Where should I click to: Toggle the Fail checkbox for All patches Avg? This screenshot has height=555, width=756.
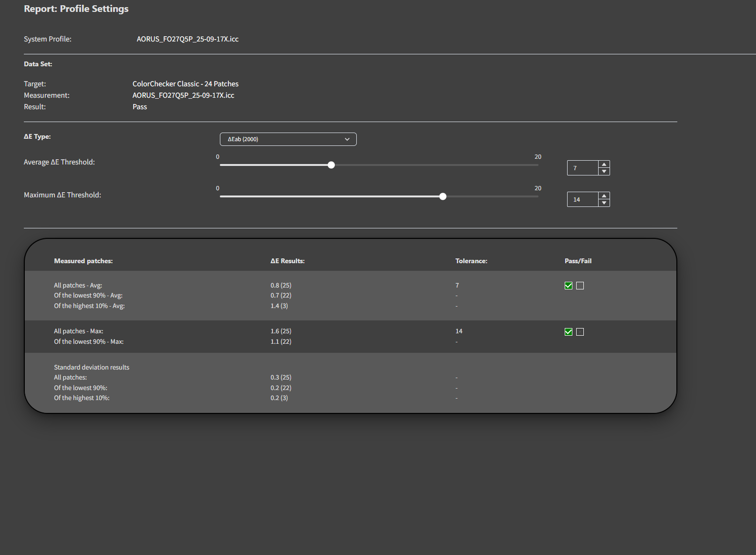580,286
